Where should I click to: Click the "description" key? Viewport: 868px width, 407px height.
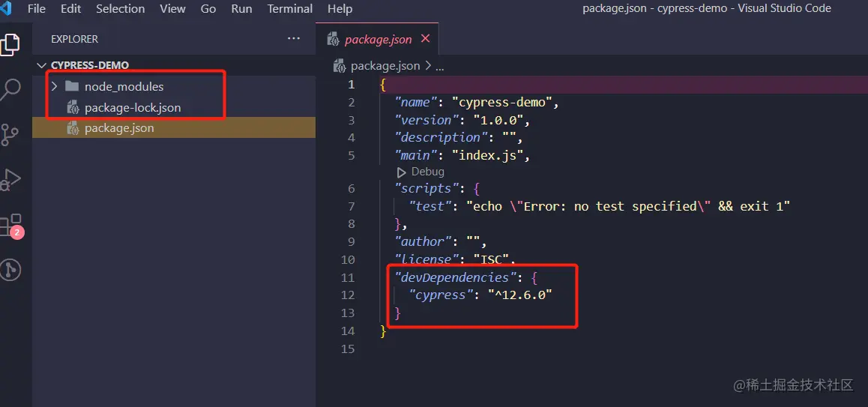click(x=441, y=137)
